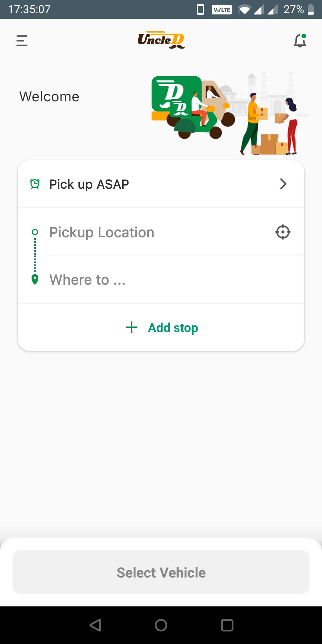
Task: Tap the pickup origin circle icon
Action: click(x=35, y=232)
